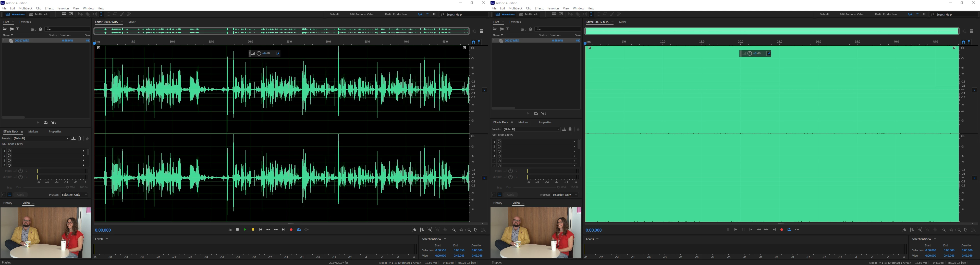This screenshot has height=265, width=980.
Task: Open Multitrack menu in right window menu bar
Action: click(x=516, y=8)
